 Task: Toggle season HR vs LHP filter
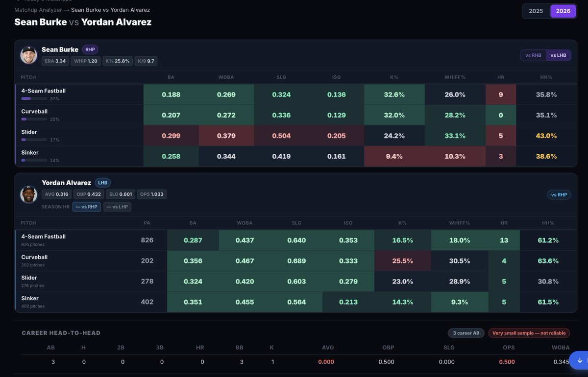click(117, 207)
